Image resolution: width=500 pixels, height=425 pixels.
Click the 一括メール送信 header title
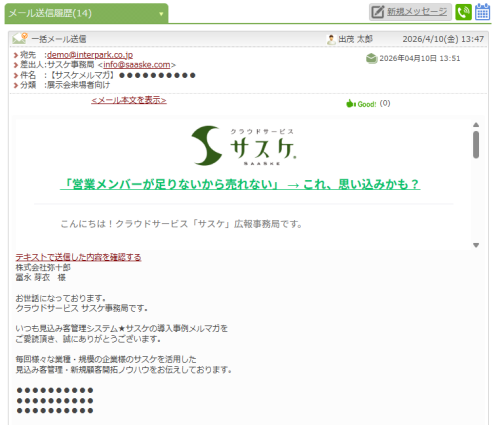pyautogui.click(x=59, y=39)
